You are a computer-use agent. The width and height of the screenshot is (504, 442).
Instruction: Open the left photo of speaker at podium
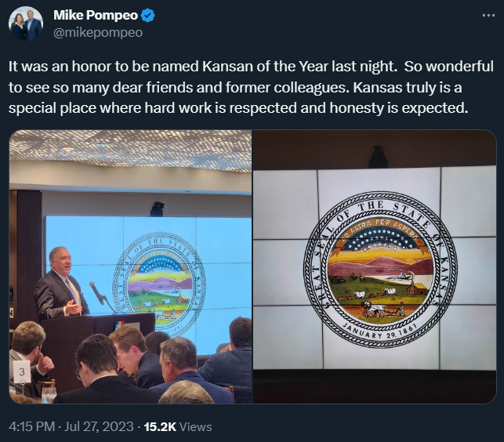coord(130,266)
